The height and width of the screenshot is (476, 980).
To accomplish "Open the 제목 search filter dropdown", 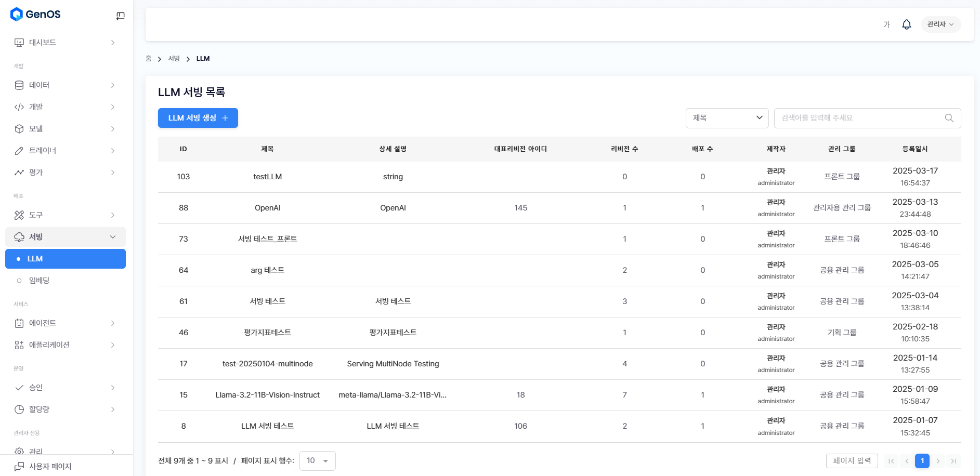I will [727, 118].
